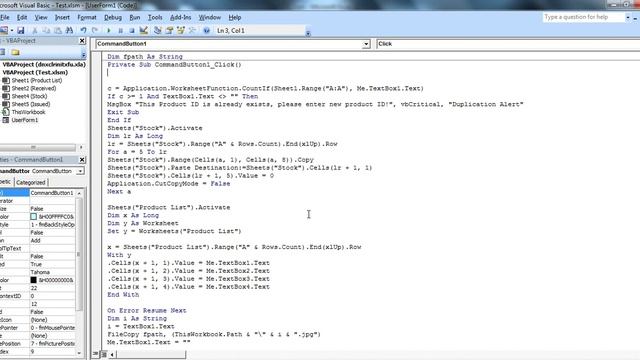The width and height of the screenshot is (640, 360).
Task: Click the black ForeColor swatch
Action: tap(33, 280)
